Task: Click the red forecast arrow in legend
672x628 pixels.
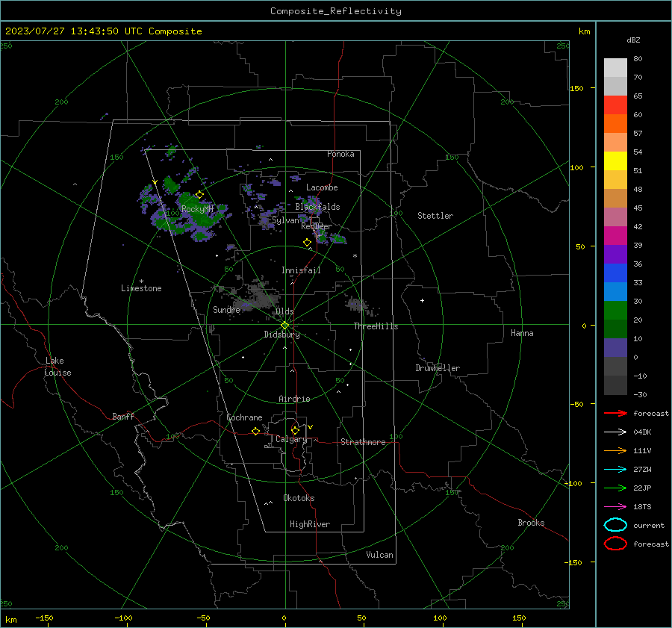Action: (x=615, y=413)
